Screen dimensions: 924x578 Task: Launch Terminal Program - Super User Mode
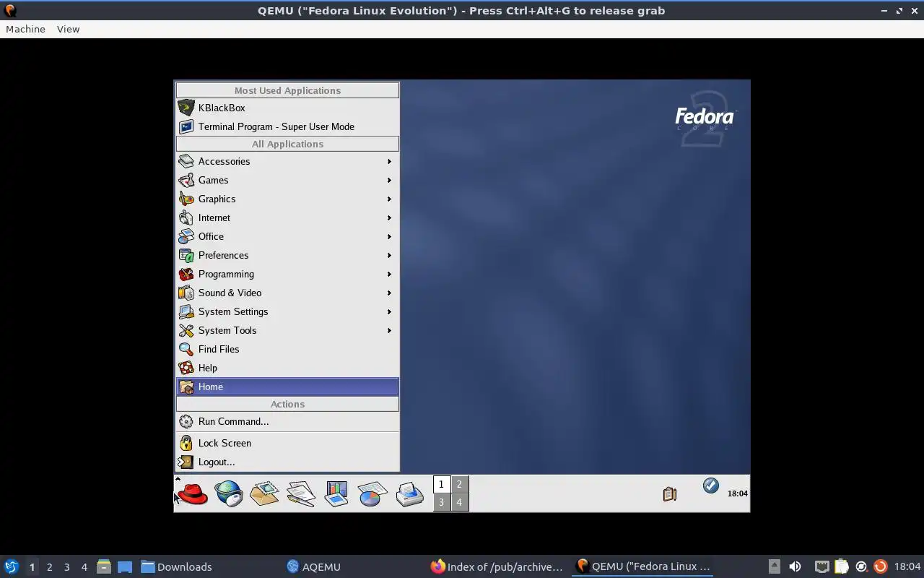click(x=287, y=126)
